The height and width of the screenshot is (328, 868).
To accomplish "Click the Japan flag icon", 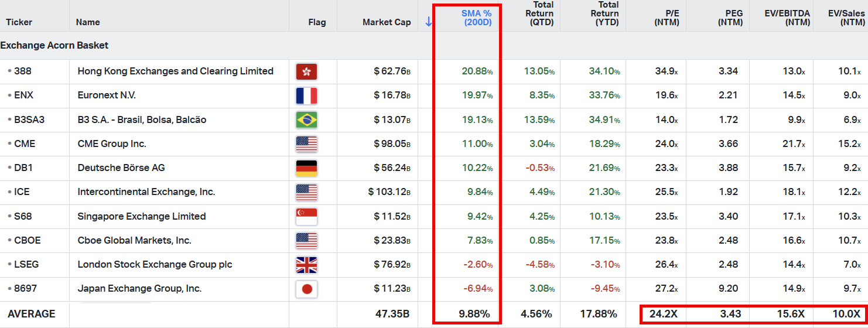I will (x=306, y=289).
